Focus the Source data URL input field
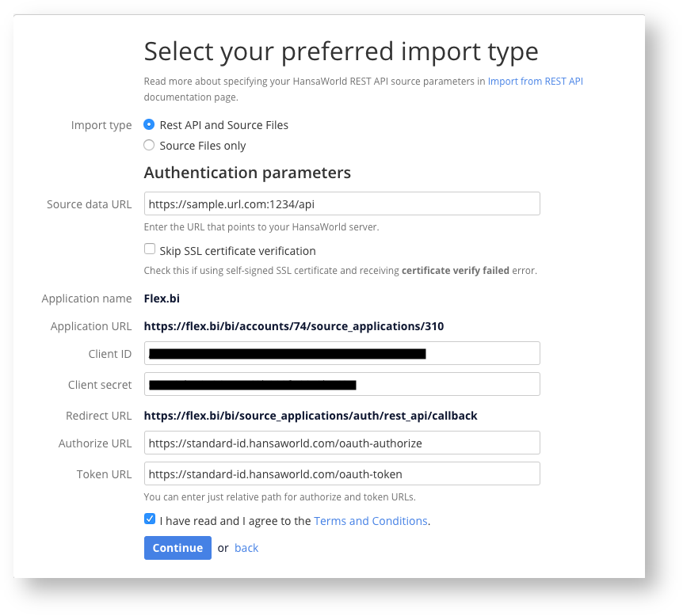This screenshot has width=683, height=616. click(x=341, y=203)
